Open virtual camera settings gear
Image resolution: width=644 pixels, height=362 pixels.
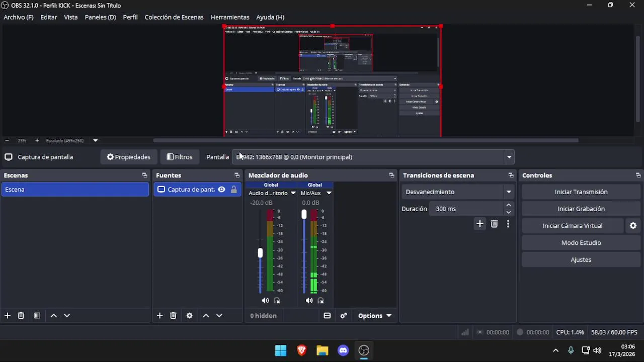point(633,226)
